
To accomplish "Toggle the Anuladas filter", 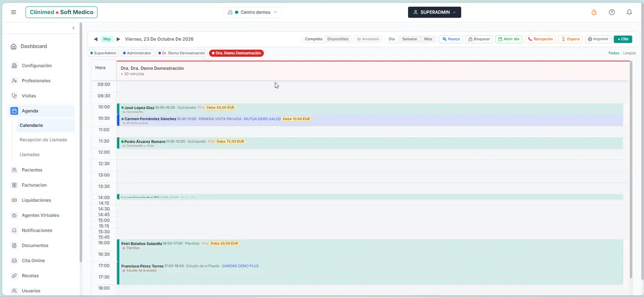I will [368, 39].
